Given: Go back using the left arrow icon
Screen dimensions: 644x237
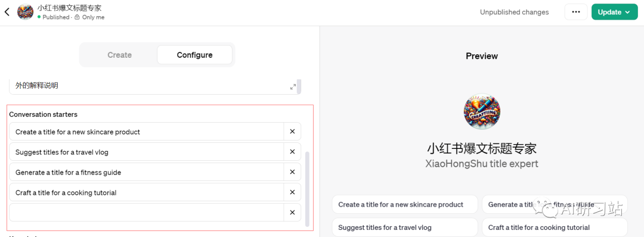Looking at the screenshot, I should click(x=7, y=12).
